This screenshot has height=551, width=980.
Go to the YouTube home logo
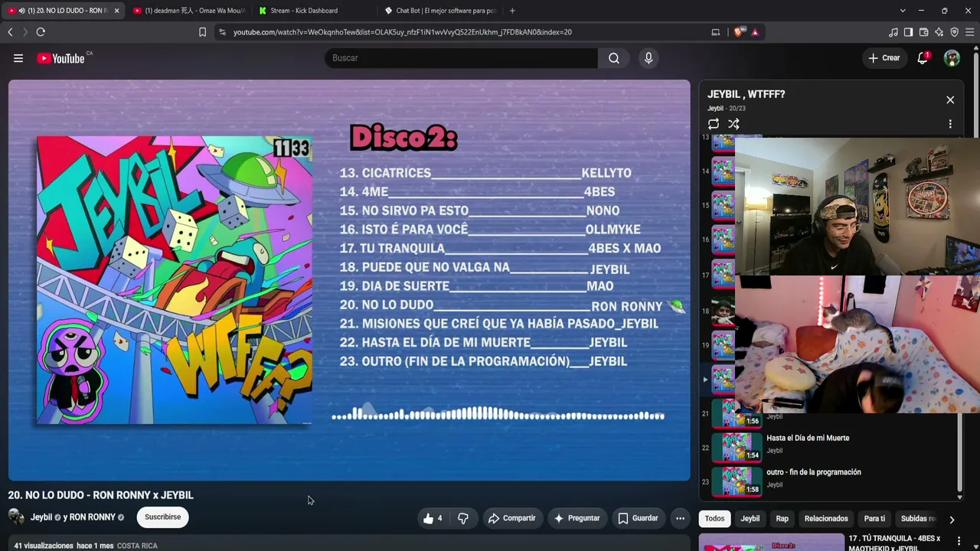coord(60,58)
